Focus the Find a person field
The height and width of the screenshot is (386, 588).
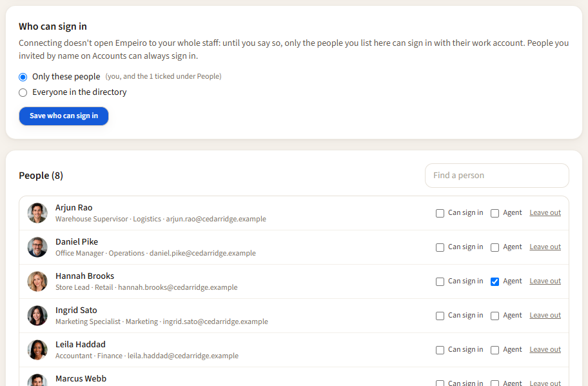497,176
